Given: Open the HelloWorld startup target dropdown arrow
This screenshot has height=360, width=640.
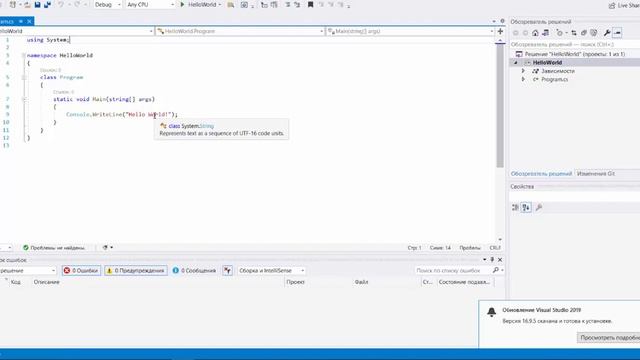Looking at the screenshot, I should 220,5.
